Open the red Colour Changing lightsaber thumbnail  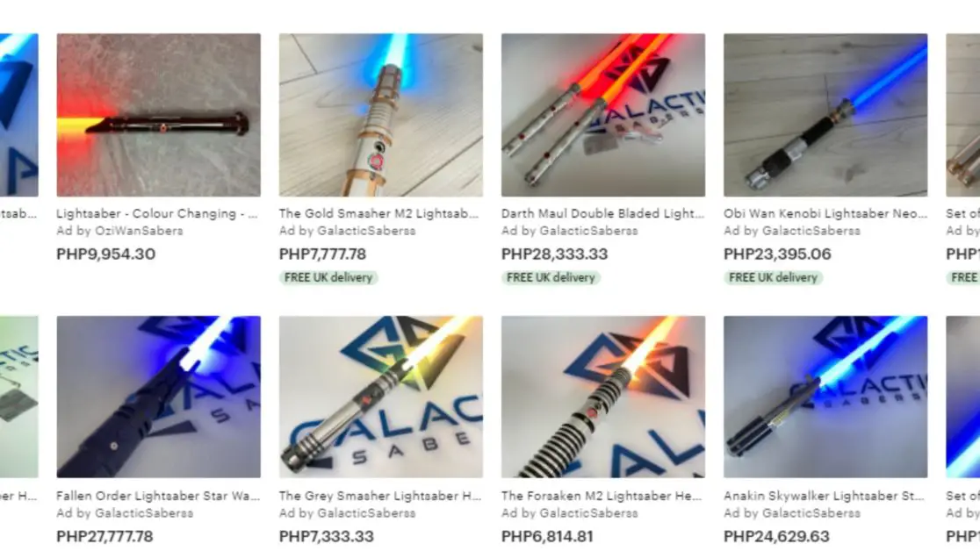159,115
